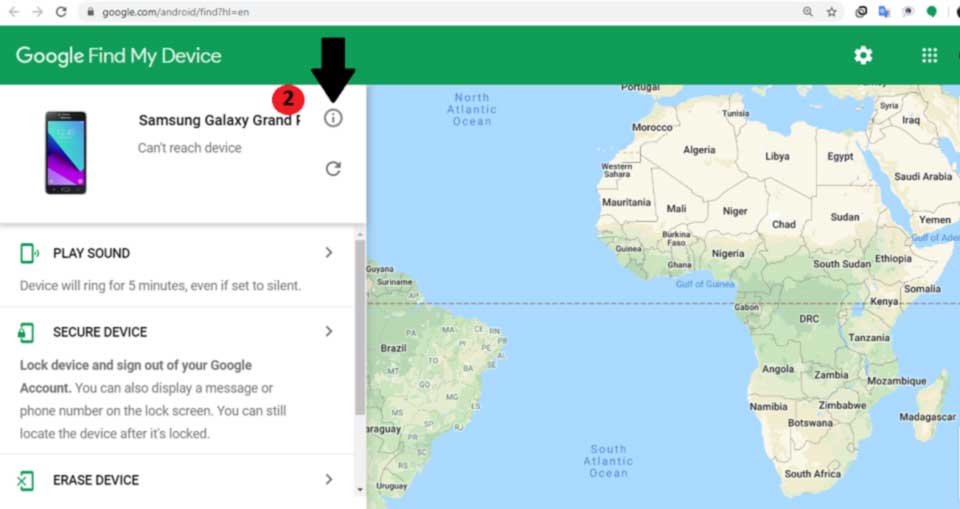Expand PLAY SOUND chevron

coord(329,252)
